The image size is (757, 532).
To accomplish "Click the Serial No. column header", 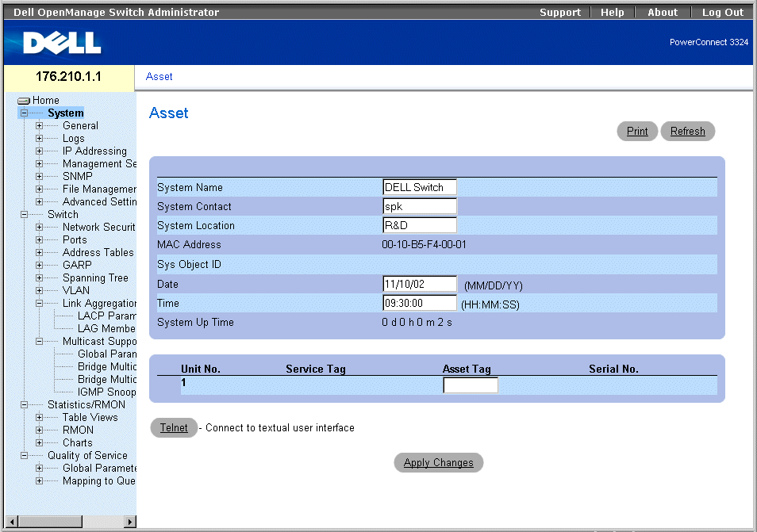I will click(x=613, y=369).
